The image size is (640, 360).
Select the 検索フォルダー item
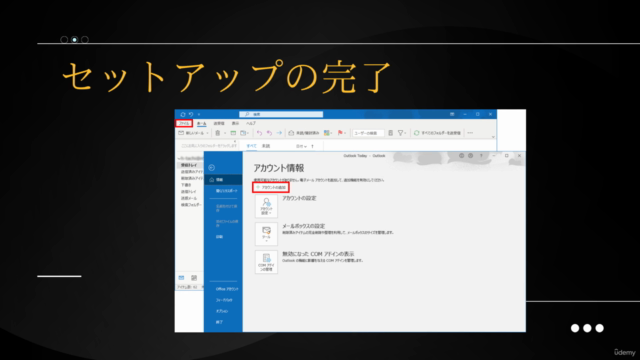191,204
